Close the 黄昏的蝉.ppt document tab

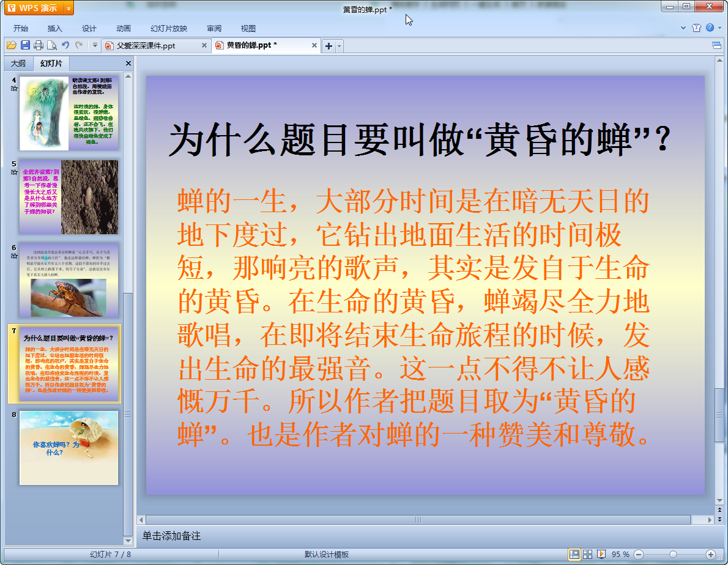click(314, 45)
